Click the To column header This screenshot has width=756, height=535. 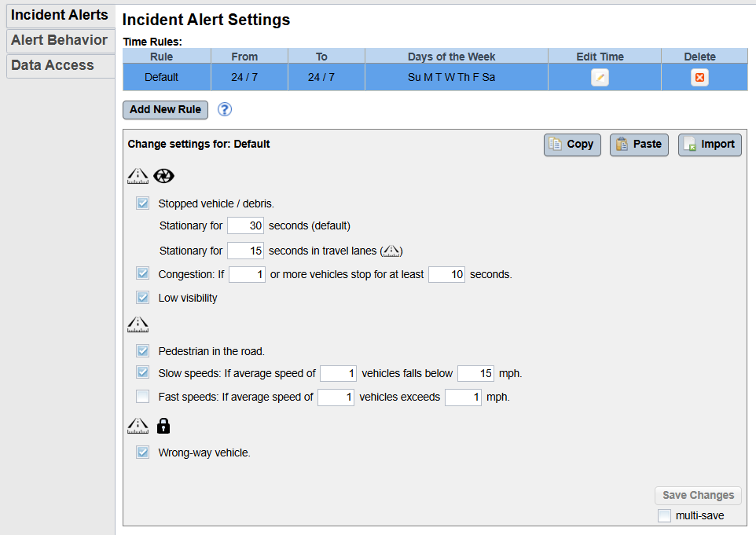[x=326, y=56]
